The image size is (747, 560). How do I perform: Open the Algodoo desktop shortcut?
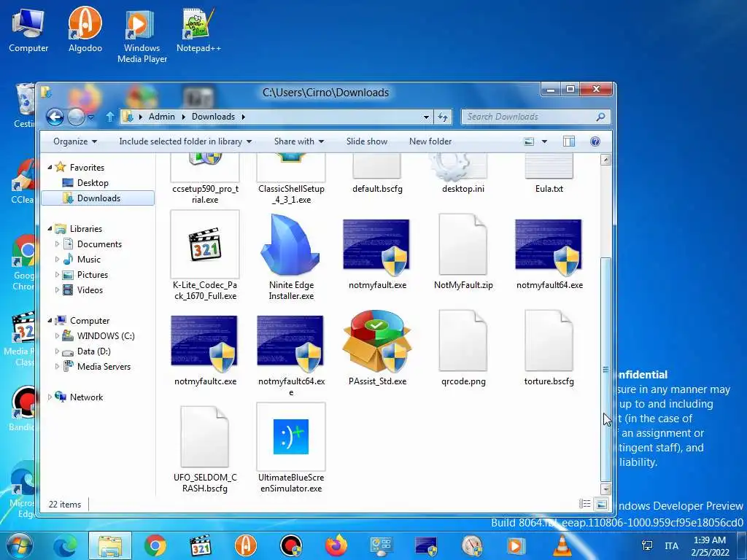(85, 29)
